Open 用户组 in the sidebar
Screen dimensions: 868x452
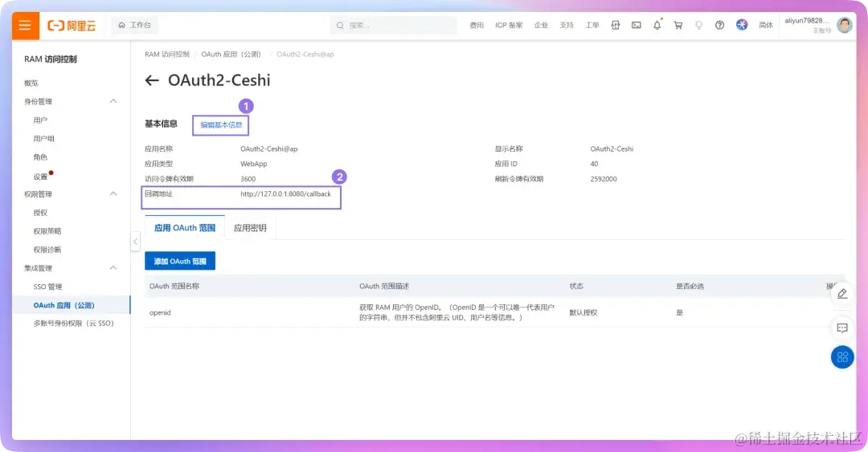(x=43, y=139)
